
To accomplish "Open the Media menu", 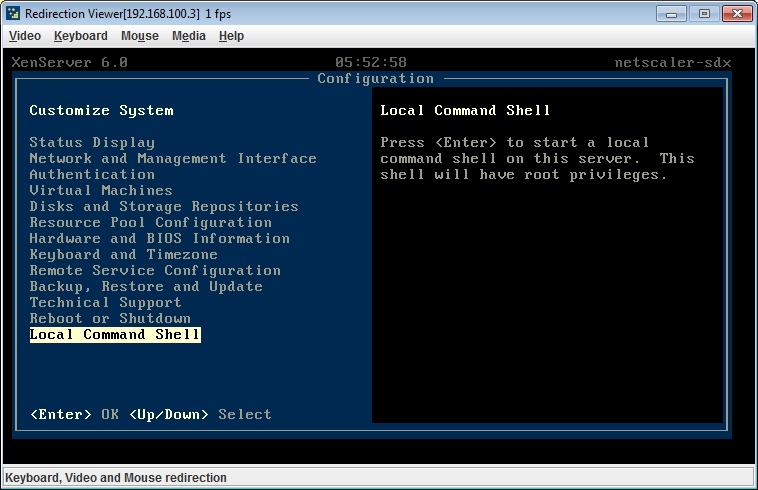I will (x=189, y=36).
